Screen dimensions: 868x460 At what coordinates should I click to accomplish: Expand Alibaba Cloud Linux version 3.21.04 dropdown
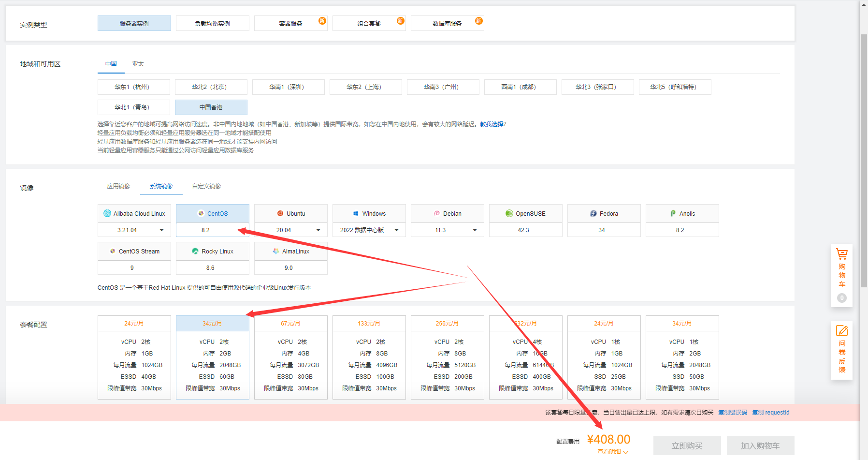(162, 230)
